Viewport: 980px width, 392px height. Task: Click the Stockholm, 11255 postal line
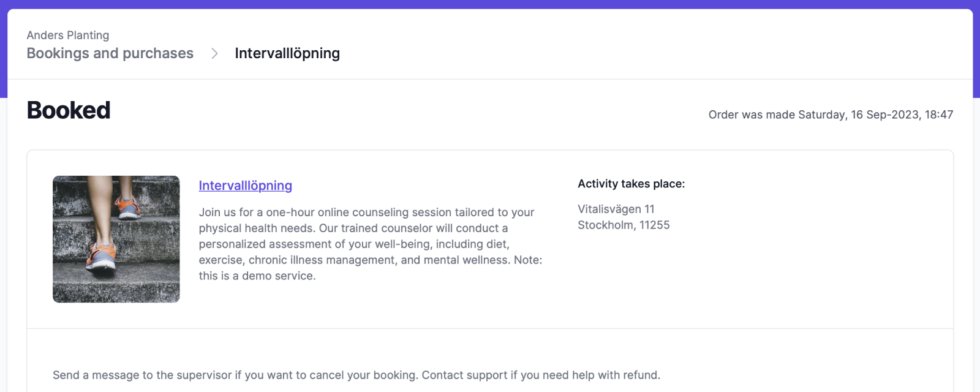[x=624, y=225]
